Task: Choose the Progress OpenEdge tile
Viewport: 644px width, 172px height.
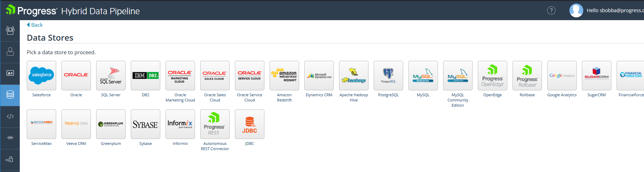Action: 492,75
